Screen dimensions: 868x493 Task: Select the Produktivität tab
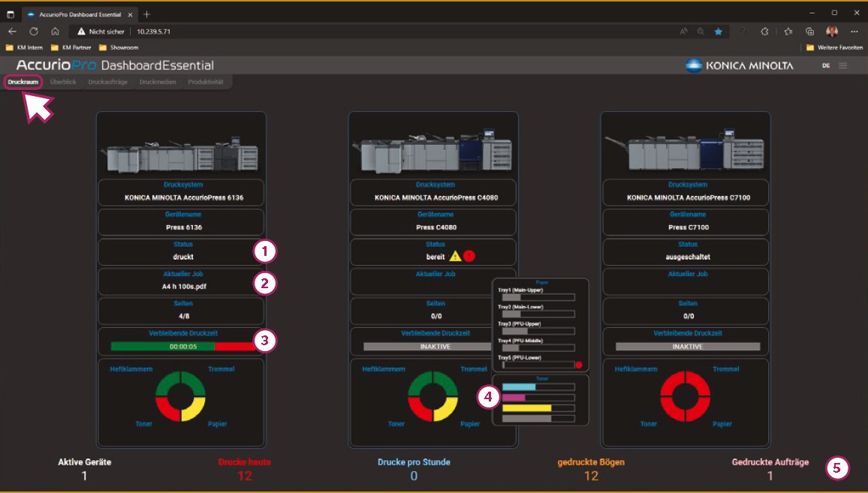click(x=206, y=82)
